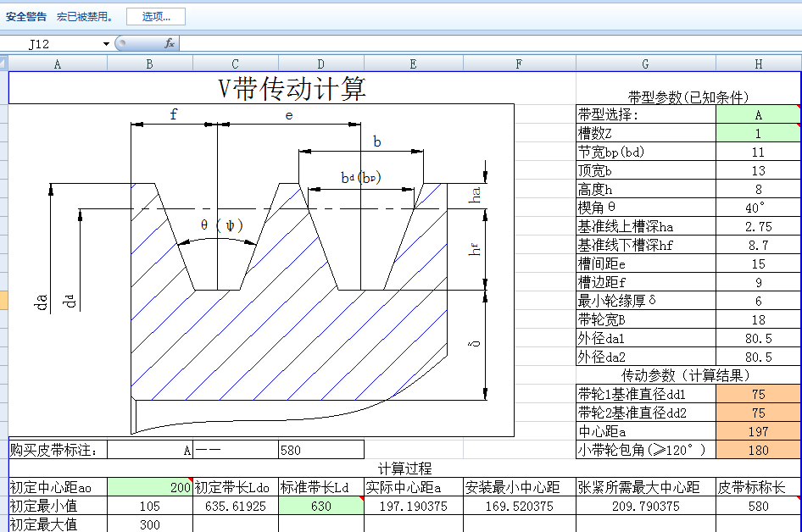
Task: Select the green 标准带长Ld cell 630
Action: tap(321, 506)
